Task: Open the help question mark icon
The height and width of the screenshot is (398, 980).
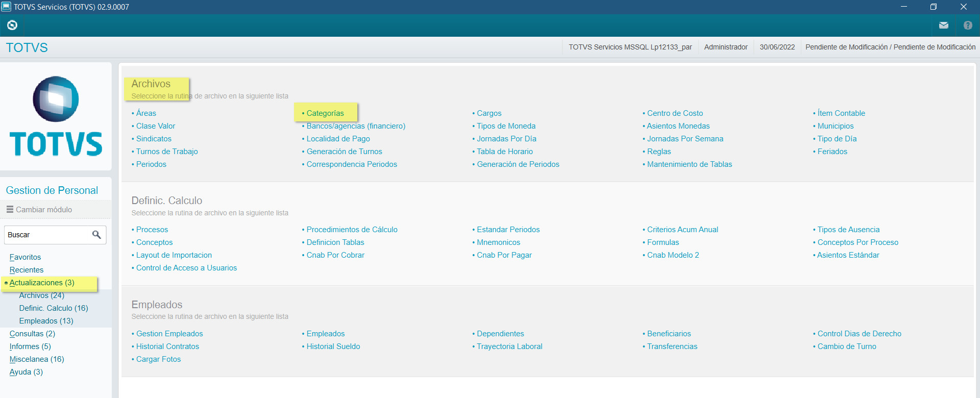Action: click(x=968, y=25)
